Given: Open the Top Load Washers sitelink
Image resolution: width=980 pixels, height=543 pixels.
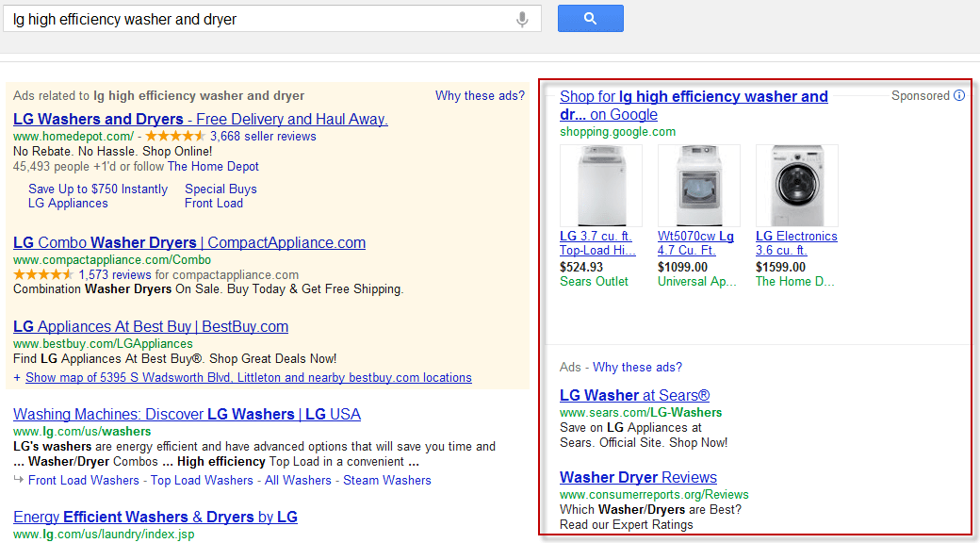Looking at the screenshot, I should click(202, 481).
